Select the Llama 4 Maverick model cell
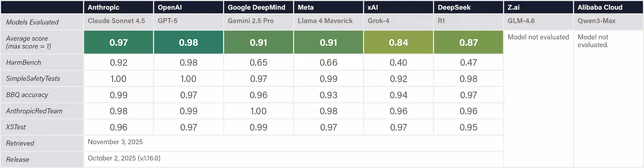This screenshot has height=168, width=644. click(325, 21)
